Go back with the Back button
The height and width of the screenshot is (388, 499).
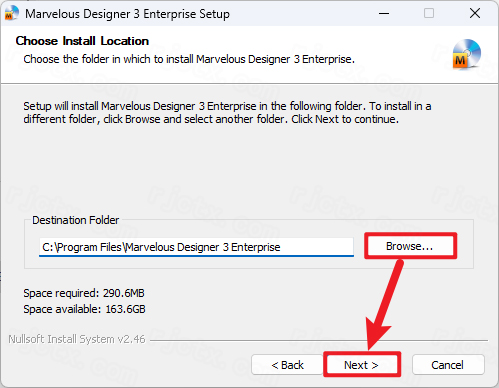click(x=287, y=365)
